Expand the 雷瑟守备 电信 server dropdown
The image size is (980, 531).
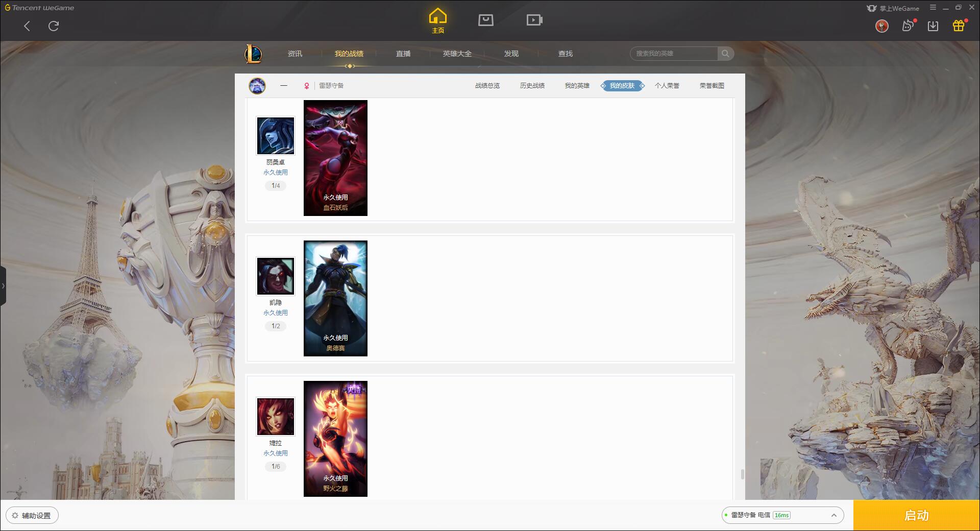click(x=782, y=515)
